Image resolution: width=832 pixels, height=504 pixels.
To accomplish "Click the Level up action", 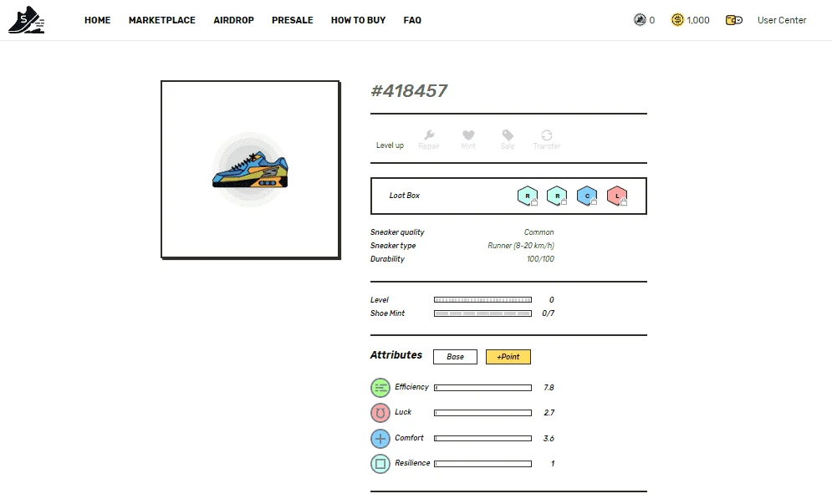I will tap(390, 145).
